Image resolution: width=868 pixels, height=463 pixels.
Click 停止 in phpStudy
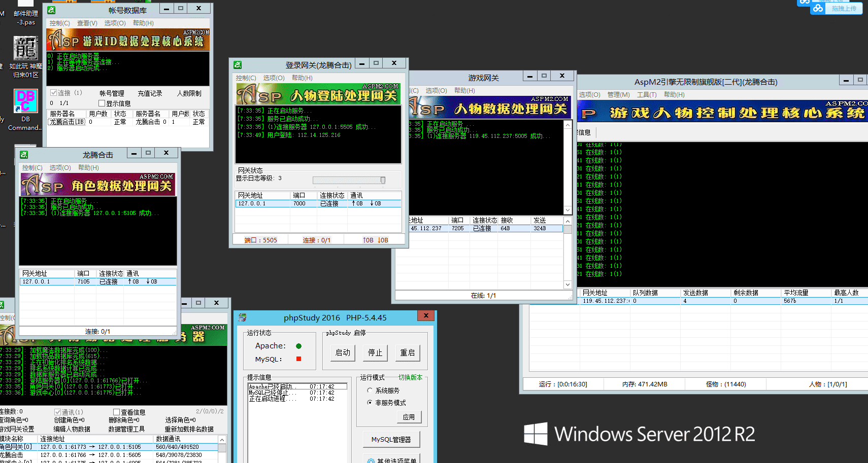tap(375, 352)
